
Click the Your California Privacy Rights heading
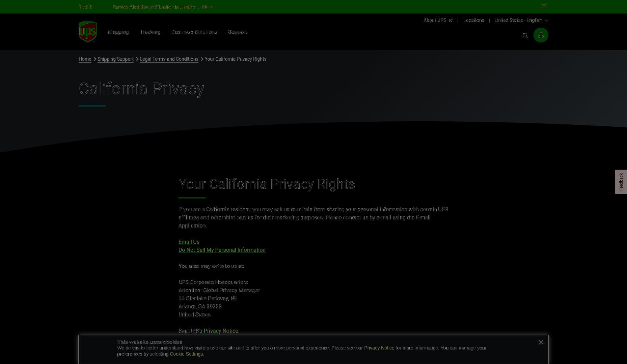pyautogui.click(x=267, y=184)
